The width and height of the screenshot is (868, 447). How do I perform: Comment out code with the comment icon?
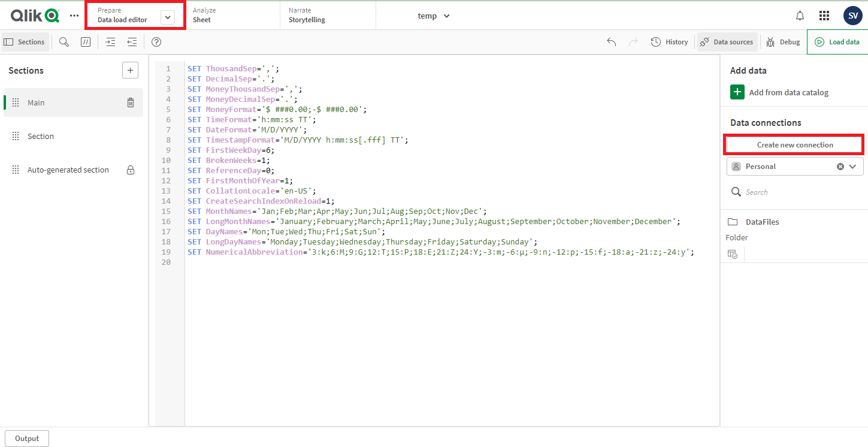pos(86,42)
